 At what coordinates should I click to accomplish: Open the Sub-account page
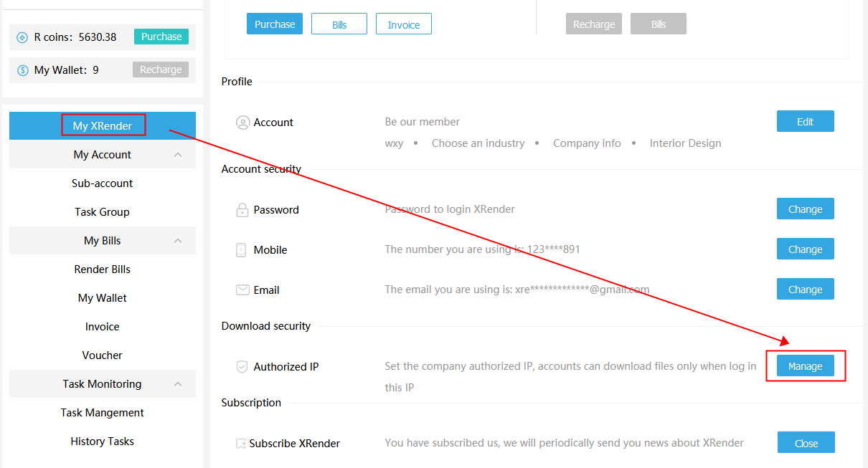(x=103, y=183)
